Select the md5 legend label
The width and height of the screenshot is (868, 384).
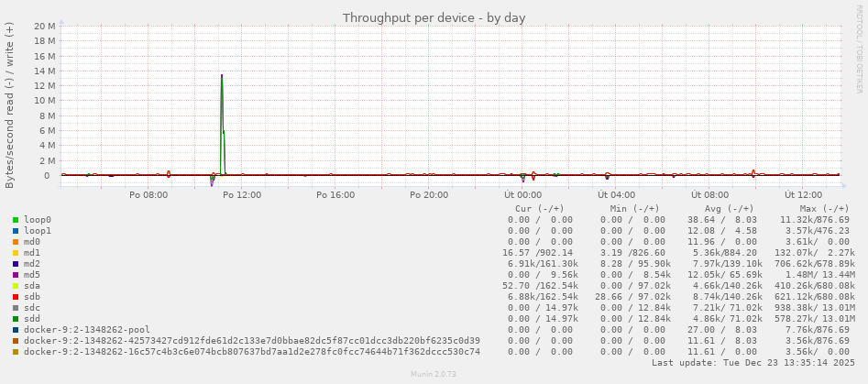[x=31, y=274]
